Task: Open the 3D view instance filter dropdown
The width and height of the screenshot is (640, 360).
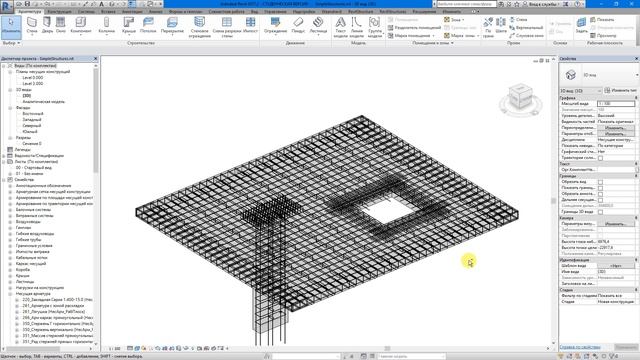Action: 581,90
